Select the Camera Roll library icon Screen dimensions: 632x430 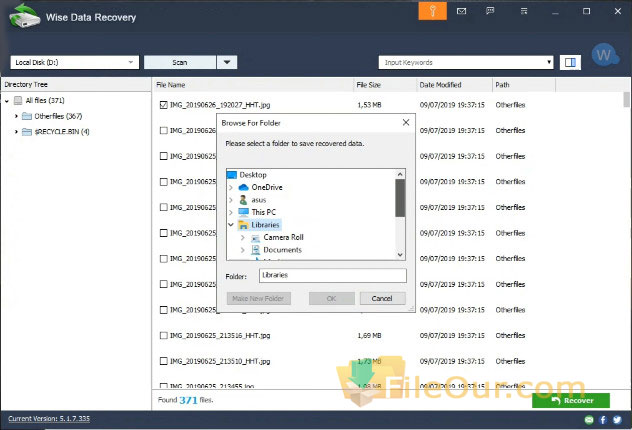pyautogui.click(x=256, y=238)
